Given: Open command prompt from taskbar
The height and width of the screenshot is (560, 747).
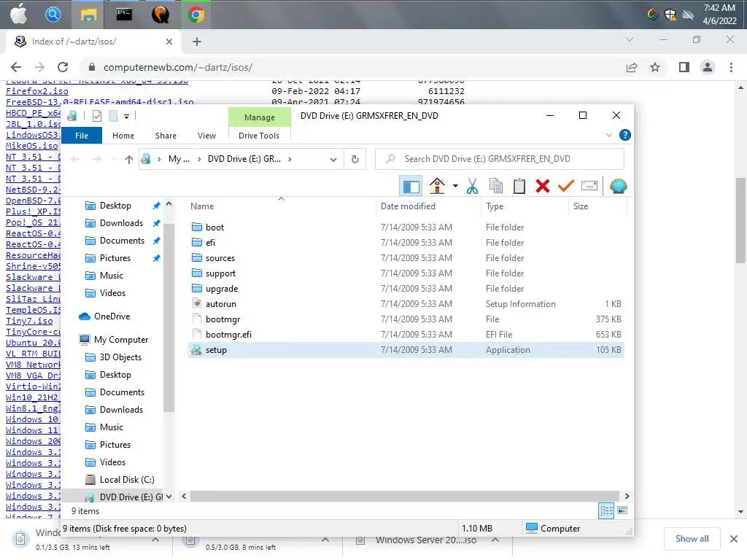Looking at the screenshot, I should tap(124, 15).
